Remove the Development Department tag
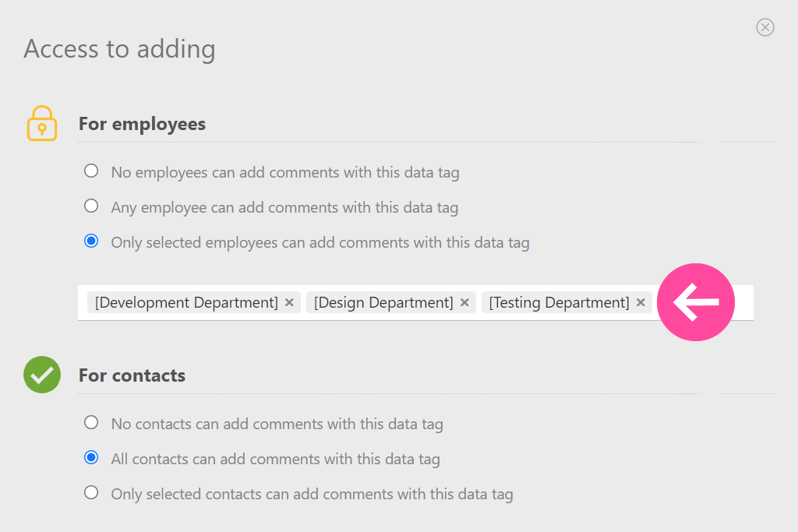The height and width of the screenshot is (532, 798). (289, 303)
